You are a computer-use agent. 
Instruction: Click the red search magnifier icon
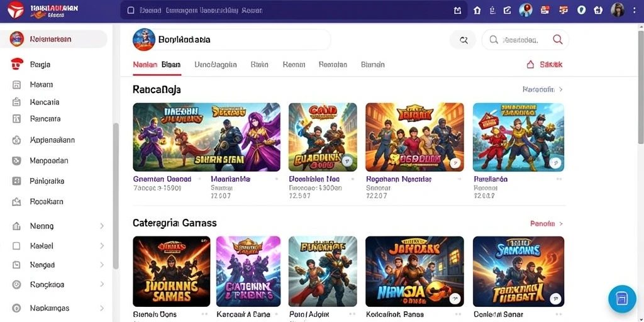point(558,40)
